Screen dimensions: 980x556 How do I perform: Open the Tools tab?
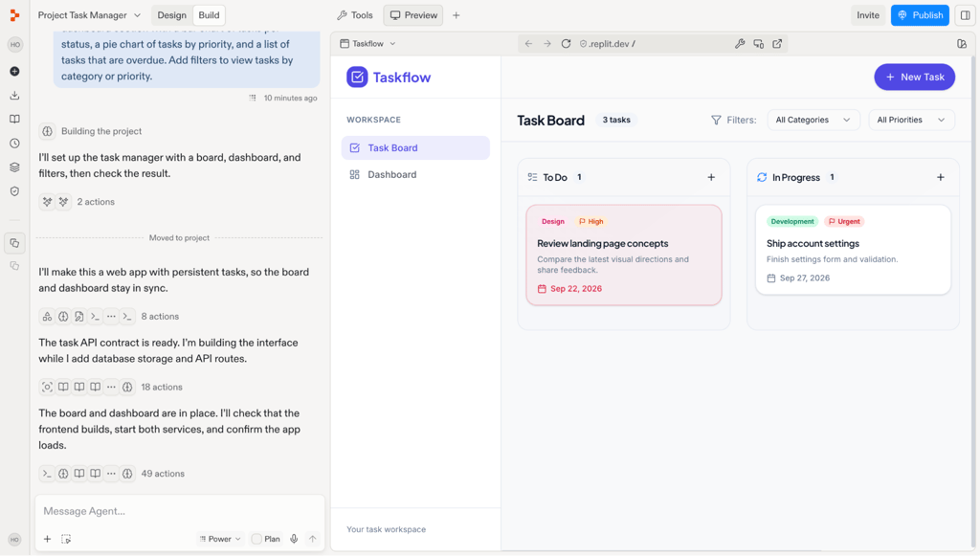pyautogui.click(x=354, y=15)
